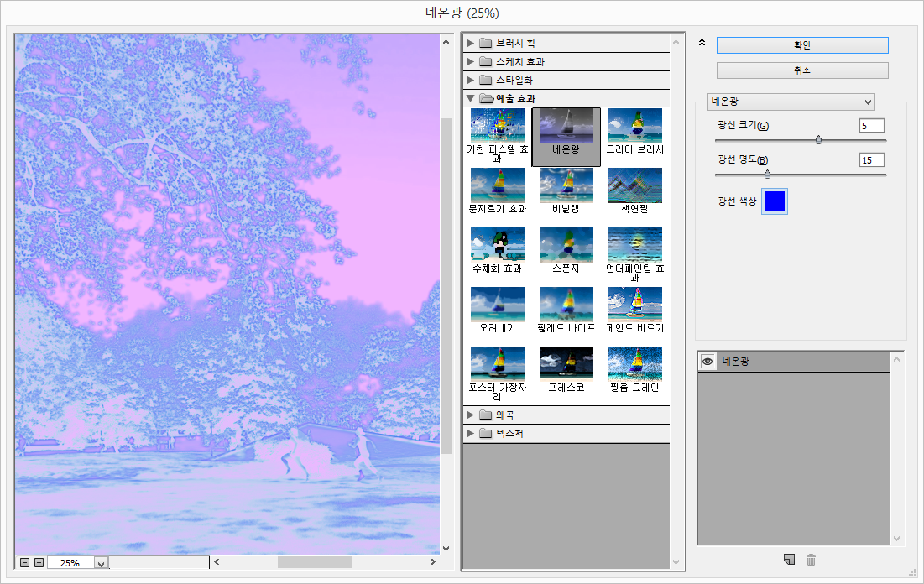Choose the 프레스코 filter thumbnail
Screen dimensions: 924x584
coord(566,364)
